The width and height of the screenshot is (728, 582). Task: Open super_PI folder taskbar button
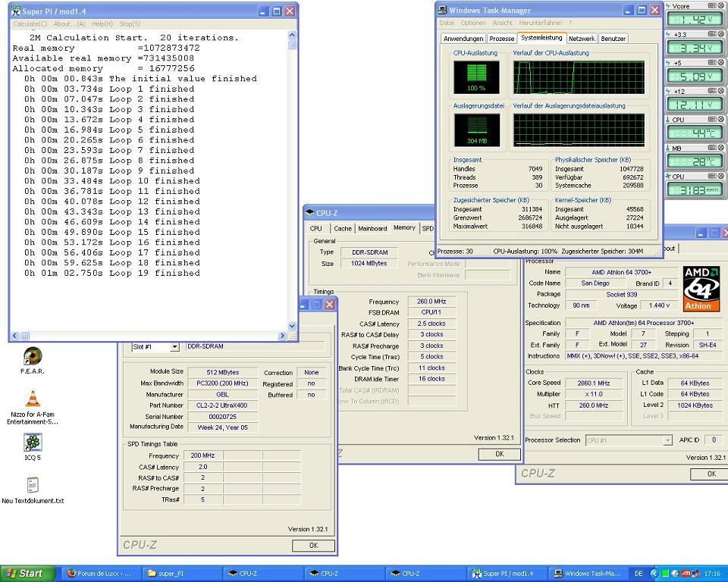(181, 574)
